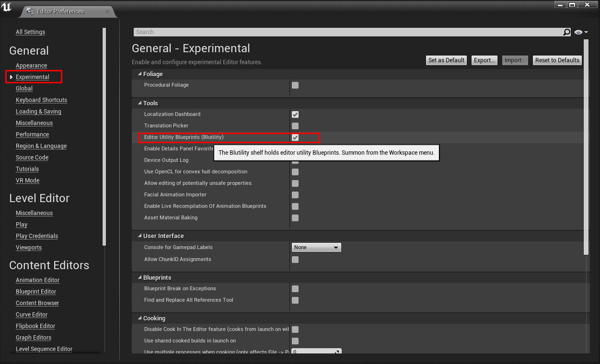The width and height of the screenshot is (600, 364).
Task: Collapse the Tools section
Action: [x=139, y=103]
